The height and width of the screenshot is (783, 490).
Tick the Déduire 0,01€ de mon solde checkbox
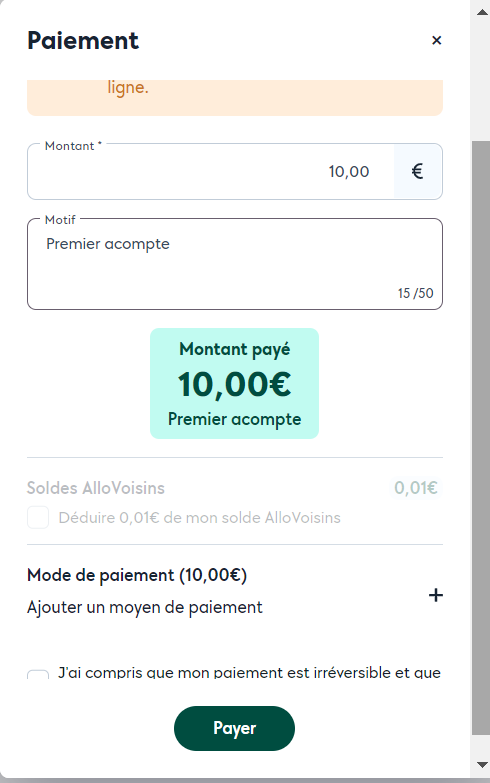tap(38, 517)
